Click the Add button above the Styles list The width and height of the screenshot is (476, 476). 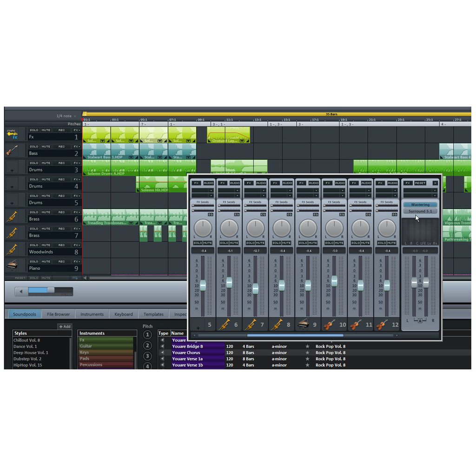coord(65,327)
